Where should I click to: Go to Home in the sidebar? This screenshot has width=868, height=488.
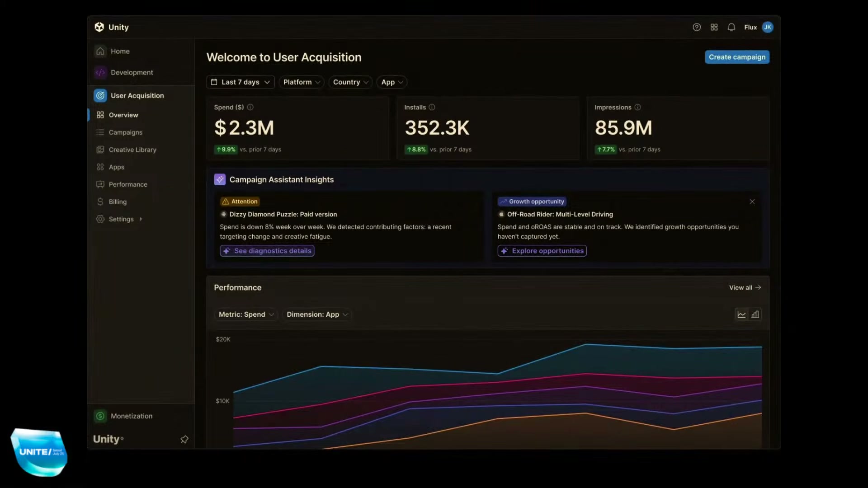(120, 51)
